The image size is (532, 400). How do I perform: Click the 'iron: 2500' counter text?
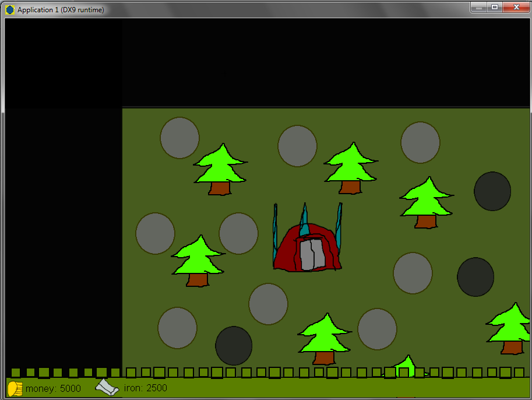click(145, 388)
